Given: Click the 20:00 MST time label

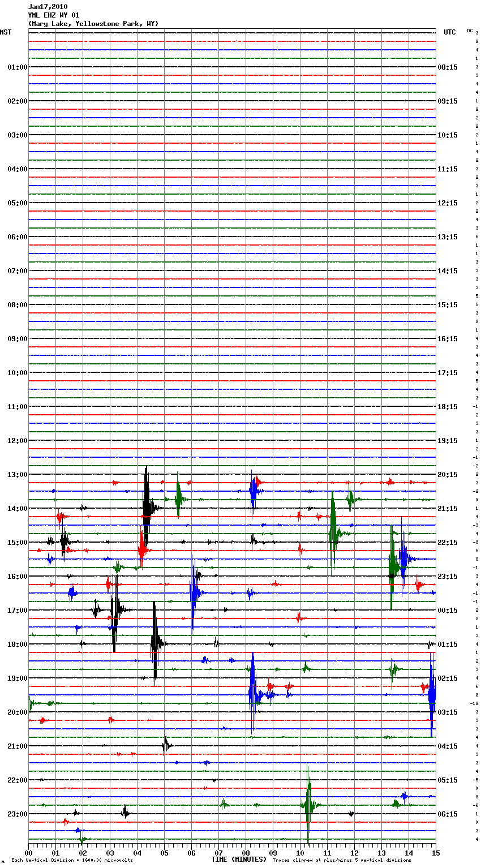Looking at the screenshot, I should pos(18,712).
